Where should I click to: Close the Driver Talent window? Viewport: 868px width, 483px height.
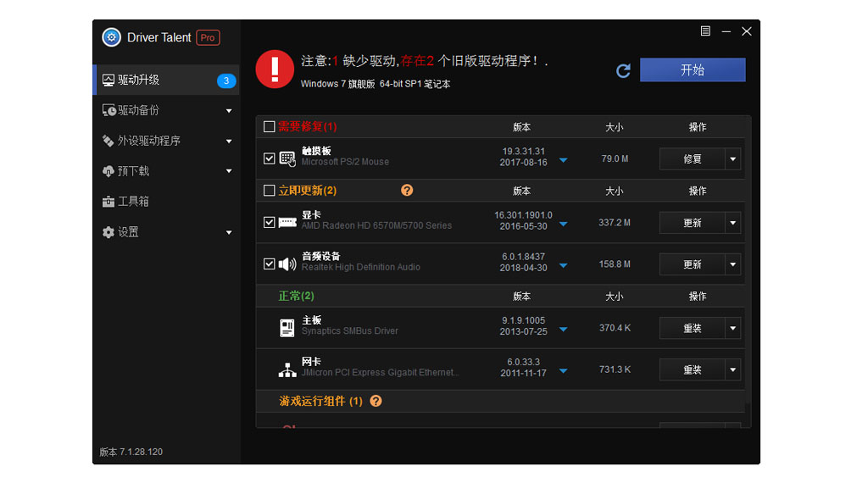pyautogui.click(x=747, y=31)
